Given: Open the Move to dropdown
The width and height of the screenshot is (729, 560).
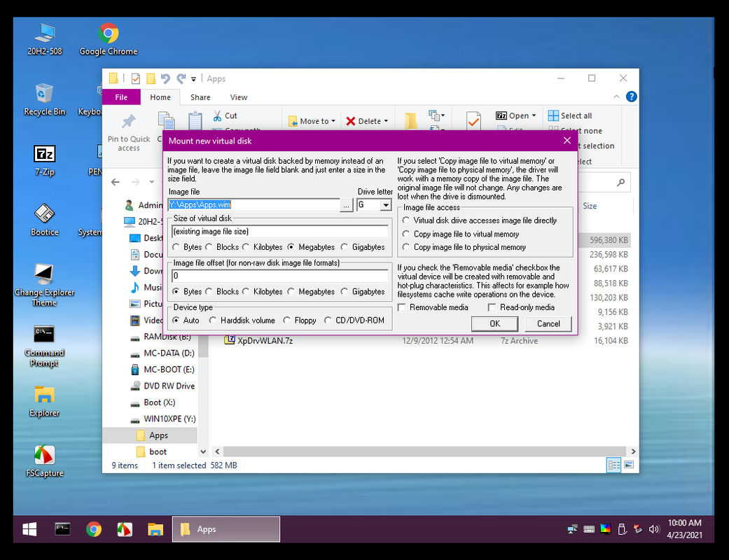Looking at the screenshot, I should tap(312, 121).
